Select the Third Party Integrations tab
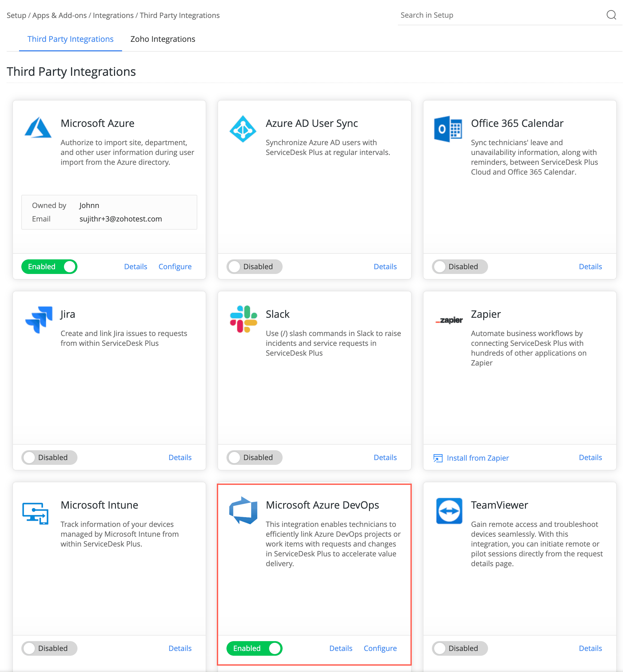This screenshot has height=672, width=623. tap(70, 39)
